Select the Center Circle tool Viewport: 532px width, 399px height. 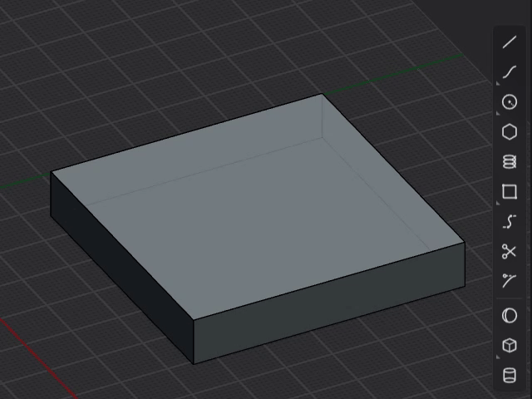pos(510,101)
